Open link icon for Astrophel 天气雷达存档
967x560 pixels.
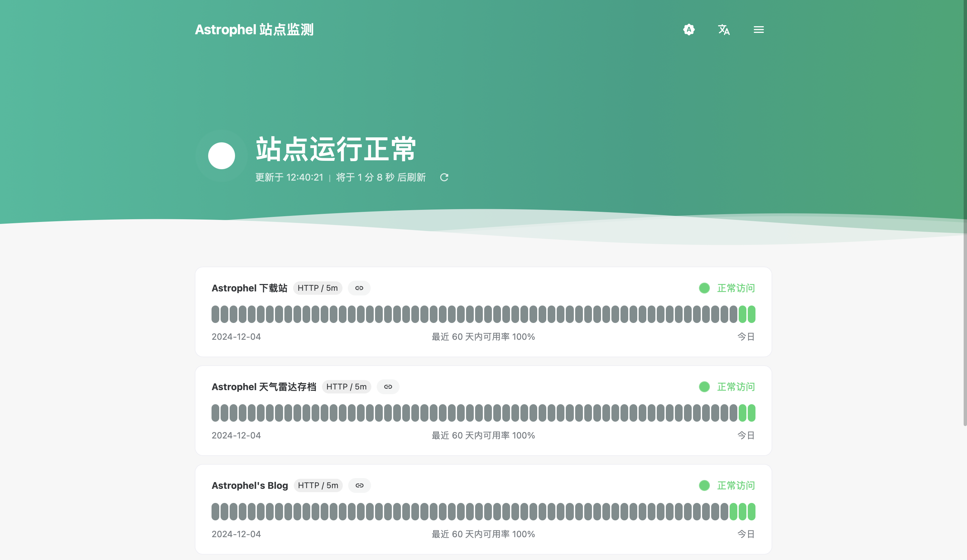pos(388,387)
